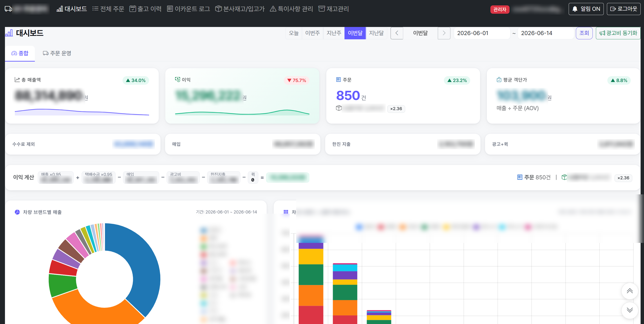Click the 광고비 동기화 button
The image size is (644, 324).
click(x=618, y=33)
